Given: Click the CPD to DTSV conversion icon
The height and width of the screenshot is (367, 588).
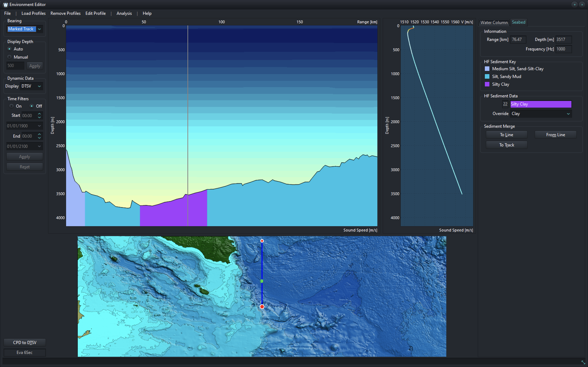Looking at the screenshot, I should pos(24,342).
